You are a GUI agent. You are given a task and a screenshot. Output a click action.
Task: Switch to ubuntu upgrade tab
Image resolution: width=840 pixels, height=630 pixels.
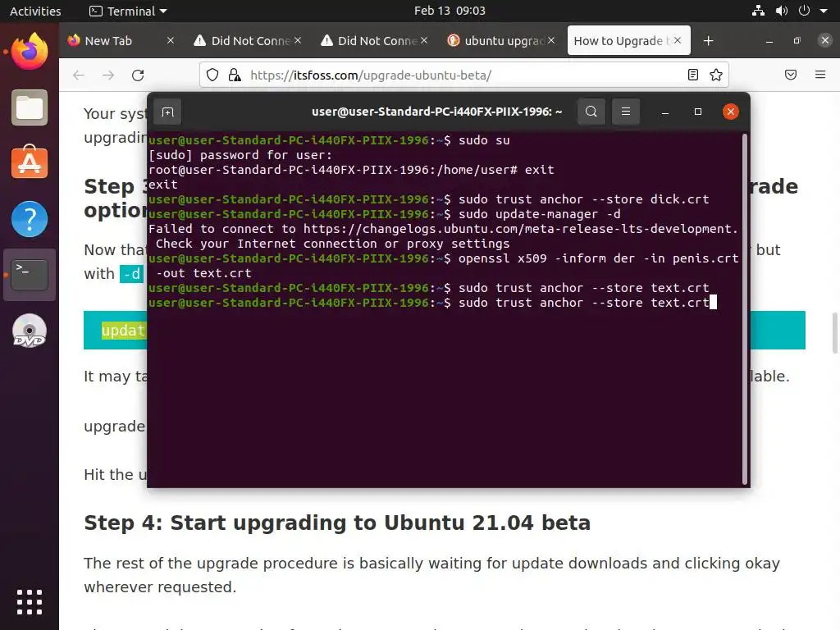(498, 41)
